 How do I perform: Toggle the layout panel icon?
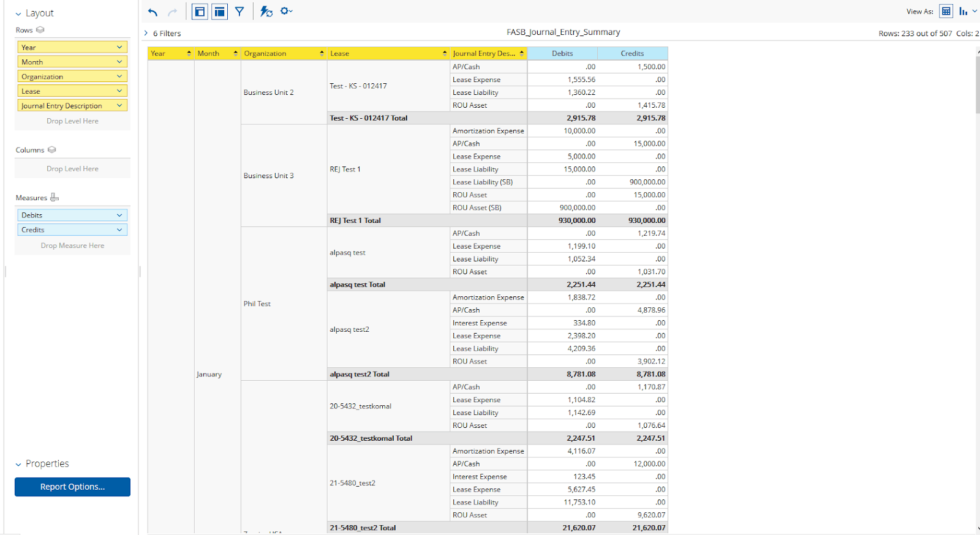click(x=200, y=12)
